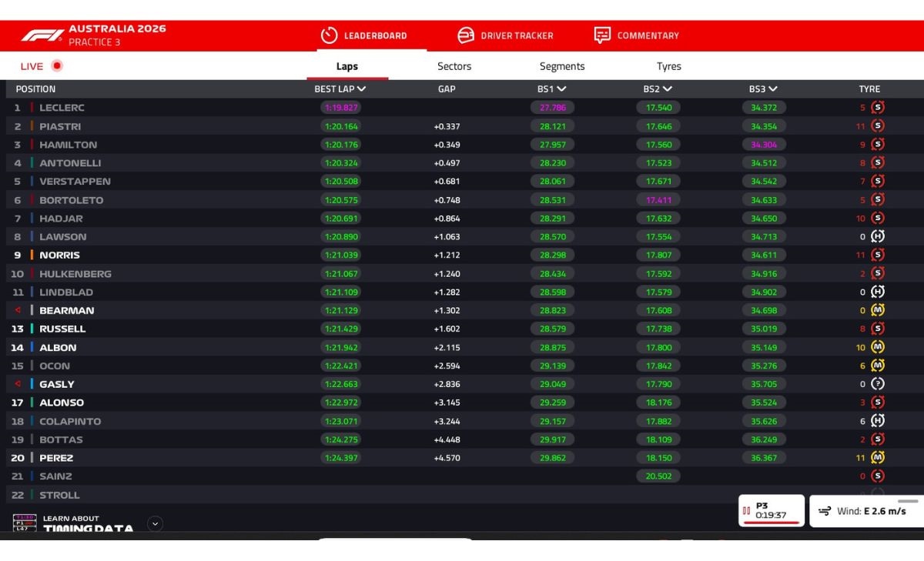The width and height of the screenshot is (924, 561).
Task: Click the red session progress bar under P3
Action: (x=770, y=523)
